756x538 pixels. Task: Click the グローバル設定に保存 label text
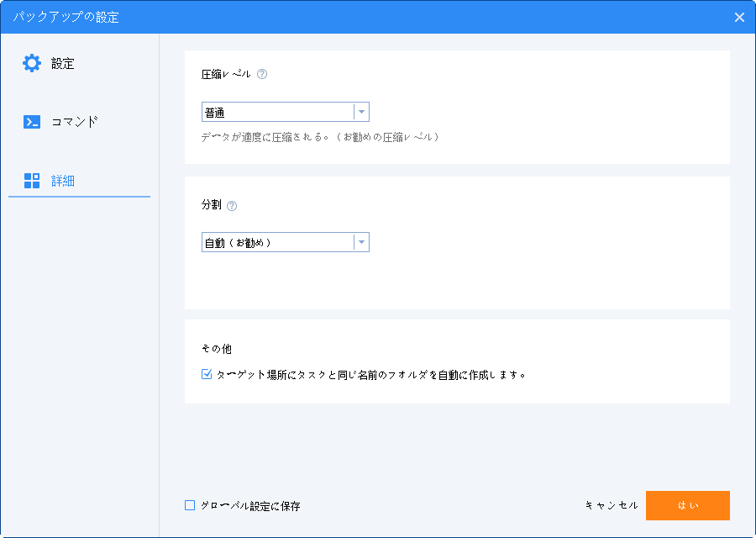[x=250, y=506]
